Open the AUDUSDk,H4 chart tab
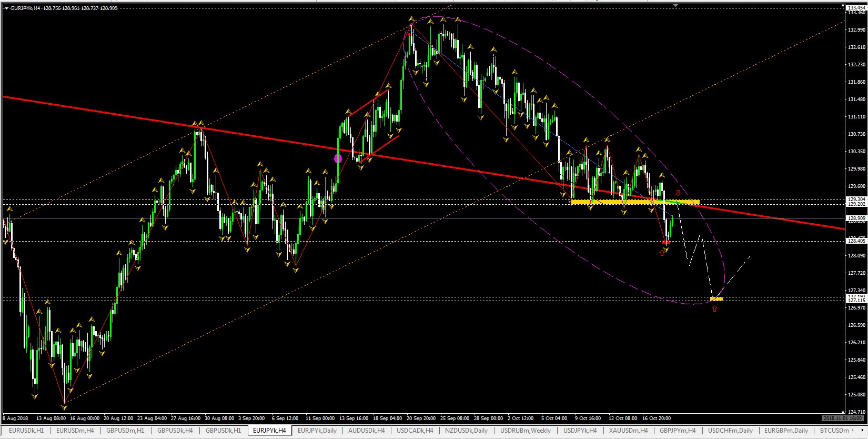 366,431
